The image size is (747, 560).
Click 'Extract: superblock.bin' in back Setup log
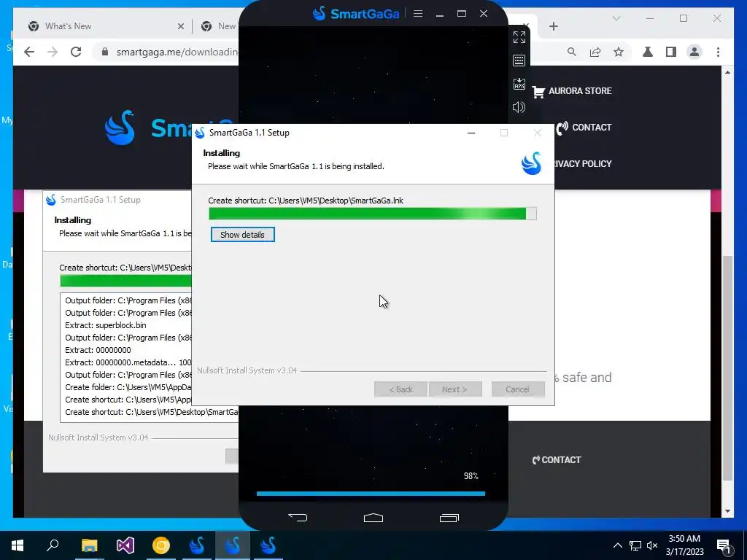106,325
